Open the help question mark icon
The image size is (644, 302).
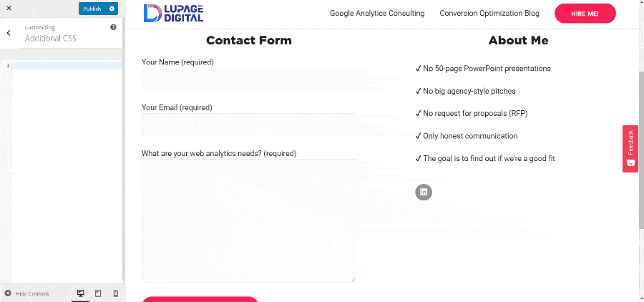[x=113, y=27]
